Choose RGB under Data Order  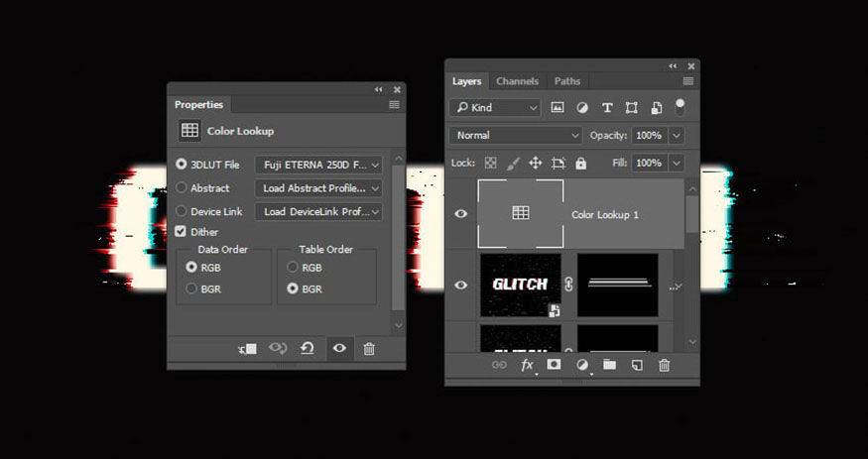click(191, 267)
